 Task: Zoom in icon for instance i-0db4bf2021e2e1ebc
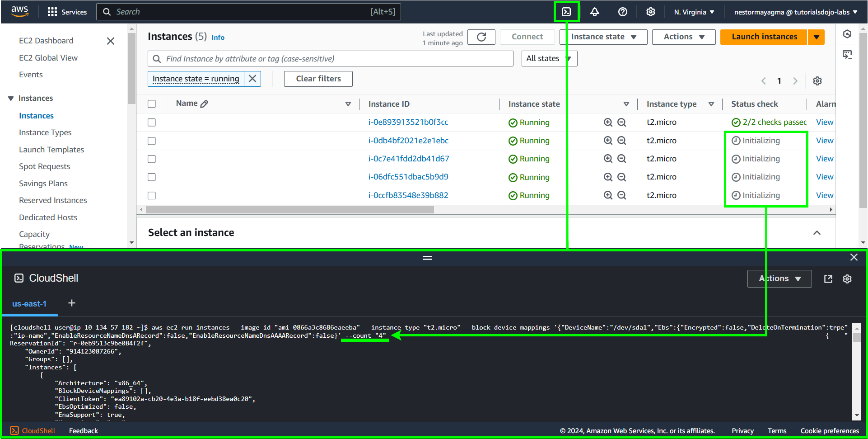tap(608, 141)
